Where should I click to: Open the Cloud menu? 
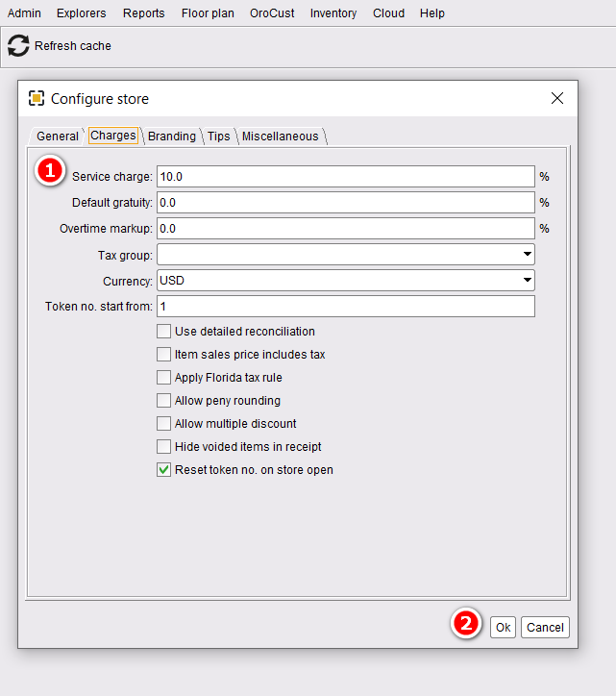tap(389, 13)
